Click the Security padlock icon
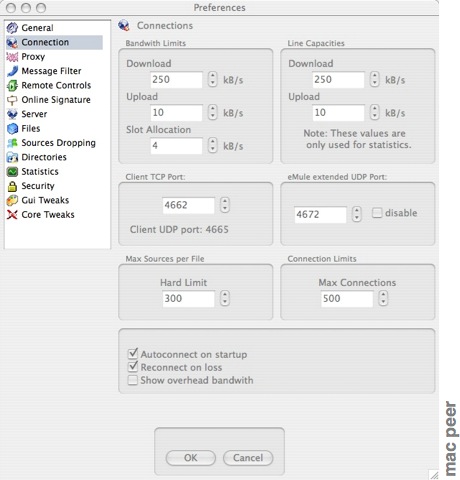The image size is (460, 480). pyautogui.click(x=12, y=186)
